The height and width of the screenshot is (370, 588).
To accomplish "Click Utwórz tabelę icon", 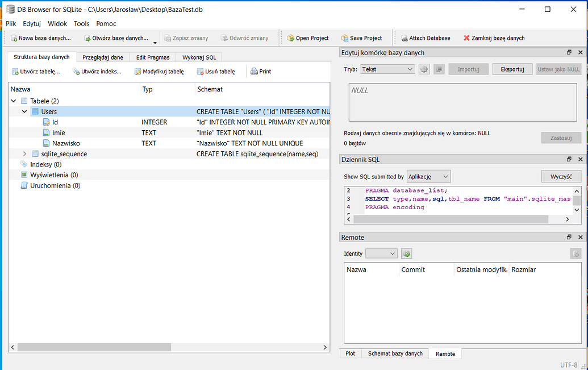I will tap(15, 72).
